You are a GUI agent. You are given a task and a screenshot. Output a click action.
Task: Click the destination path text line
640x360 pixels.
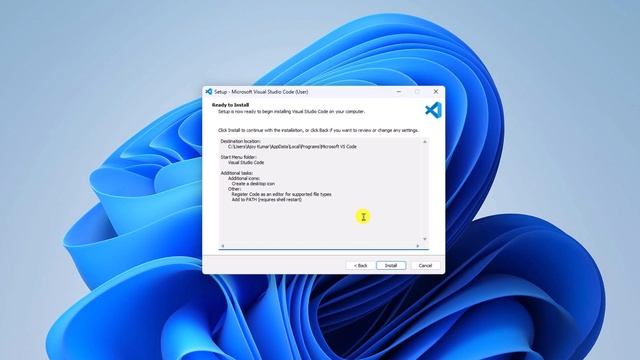[292, 147]
